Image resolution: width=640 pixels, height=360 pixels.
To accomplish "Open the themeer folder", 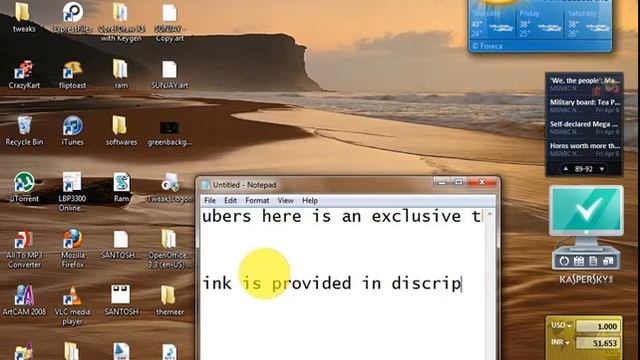I will pyautogui.click(x=169, y=300).
